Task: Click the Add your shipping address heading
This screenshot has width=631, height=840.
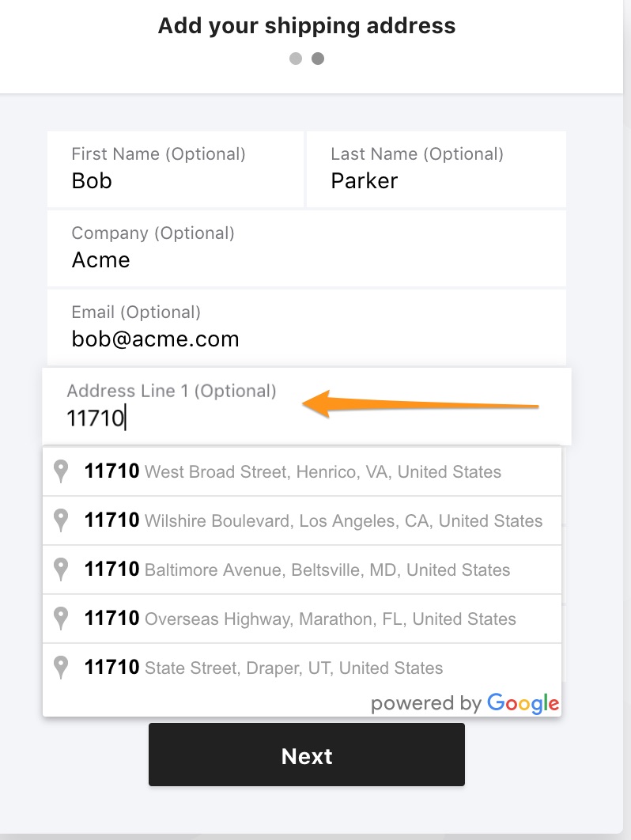Action: 307,26
